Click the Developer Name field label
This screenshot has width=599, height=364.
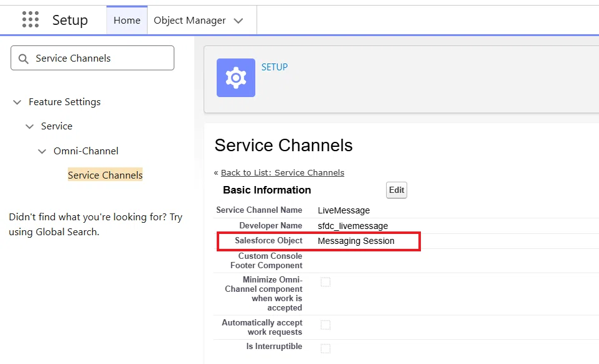(270, 225)
